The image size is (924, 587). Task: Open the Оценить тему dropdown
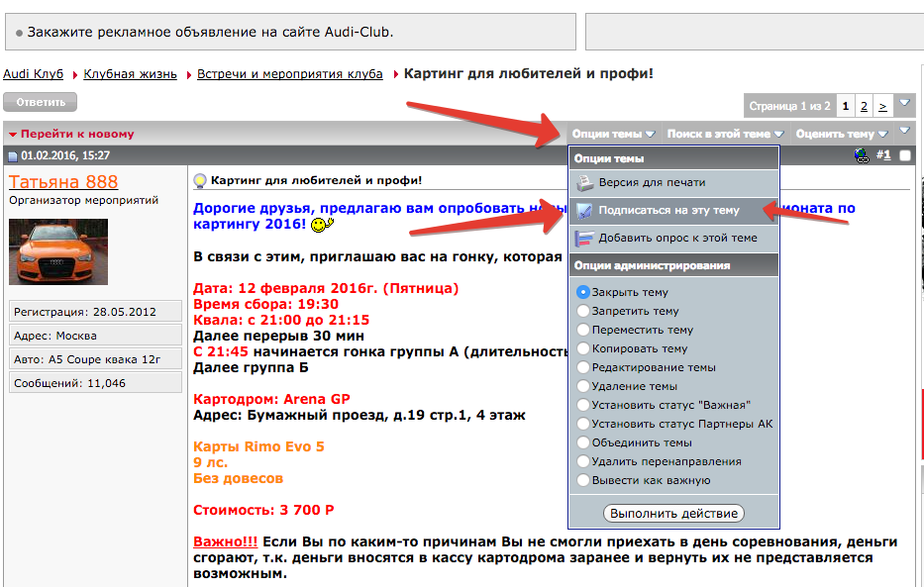pyautogui.click(x=842, y=135)
